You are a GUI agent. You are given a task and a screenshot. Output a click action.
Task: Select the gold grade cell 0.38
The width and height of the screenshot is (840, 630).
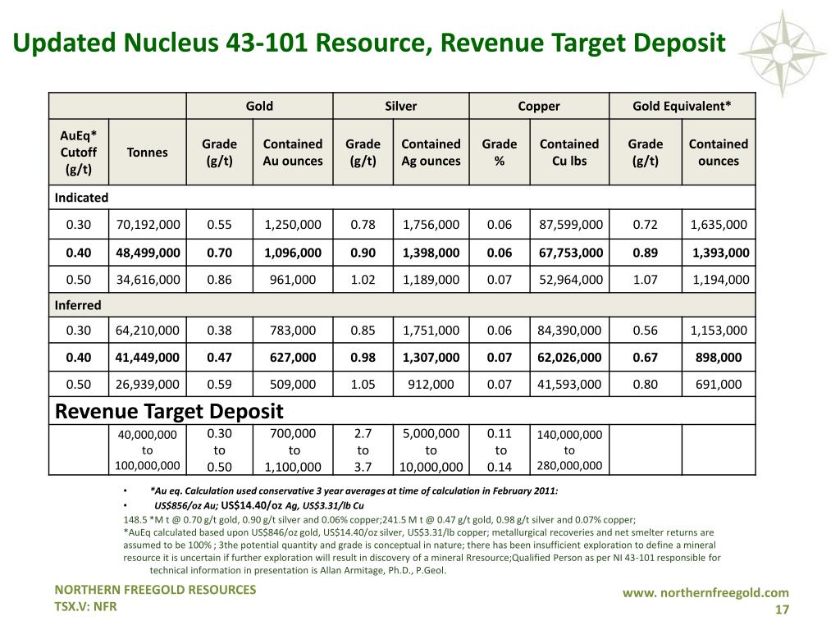pos(220,331)
